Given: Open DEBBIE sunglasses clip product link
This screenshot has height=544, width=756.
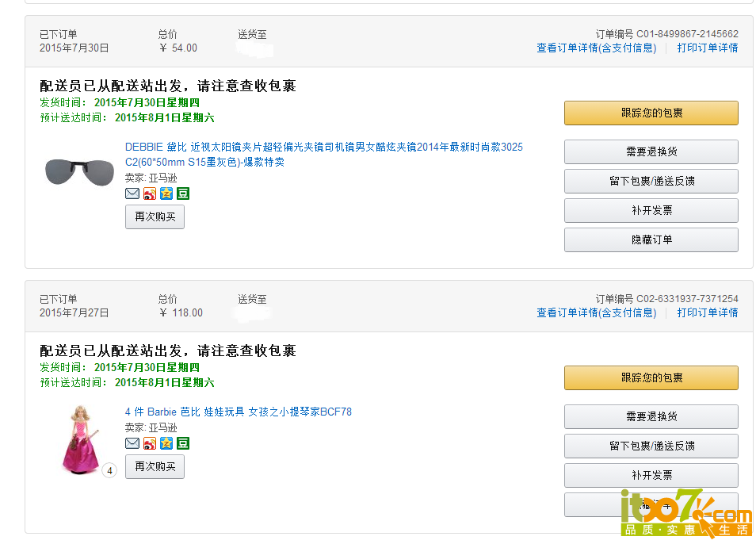Looking at the screenshot, I should [323, 155].
